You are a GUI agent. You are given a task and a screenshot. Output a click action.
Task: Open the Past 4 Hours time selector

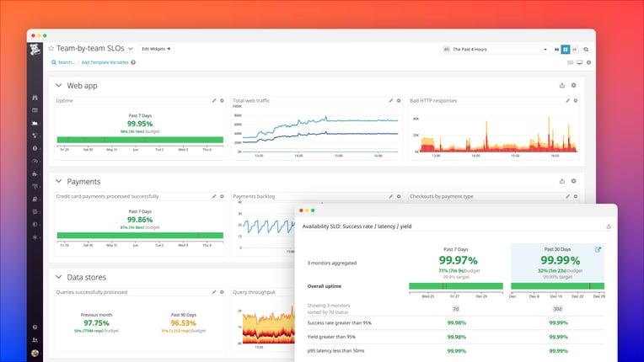click(x=495, y=49)
